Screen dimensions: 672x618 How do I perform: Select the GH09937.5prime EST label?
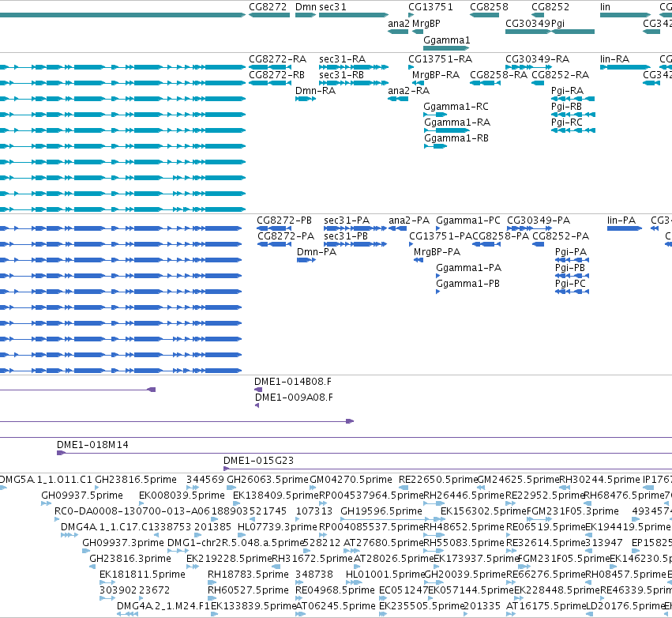[x=82, y=496]
